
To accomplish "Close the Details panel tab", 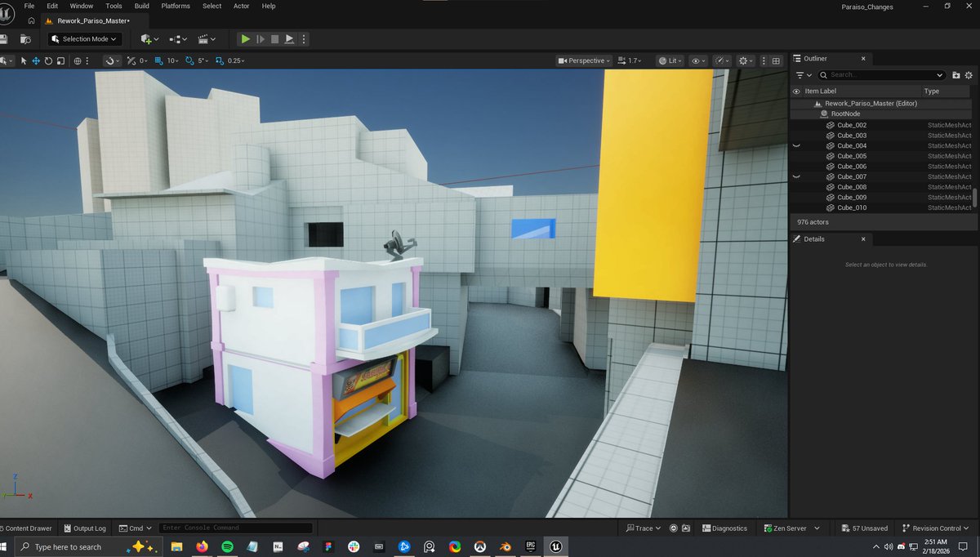I will (x=863, y=239).
